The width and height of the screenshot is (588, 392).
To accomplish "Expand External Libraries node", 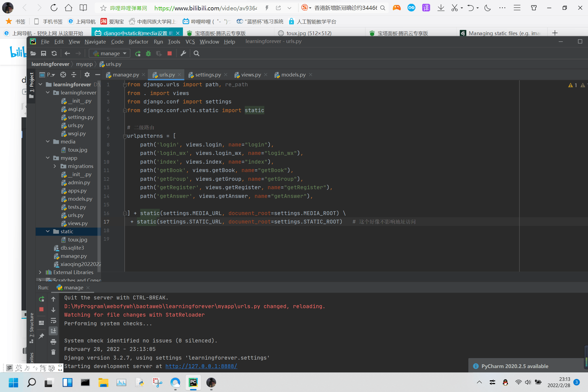I will (x=40, y=272).
